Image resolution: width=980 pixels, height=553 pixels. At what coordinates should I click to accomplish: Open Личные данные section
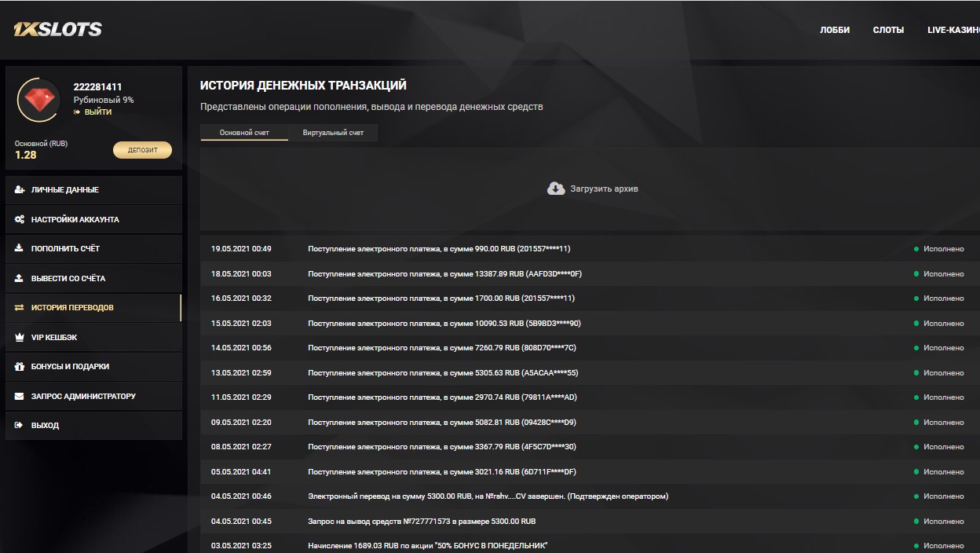point(93,190)
